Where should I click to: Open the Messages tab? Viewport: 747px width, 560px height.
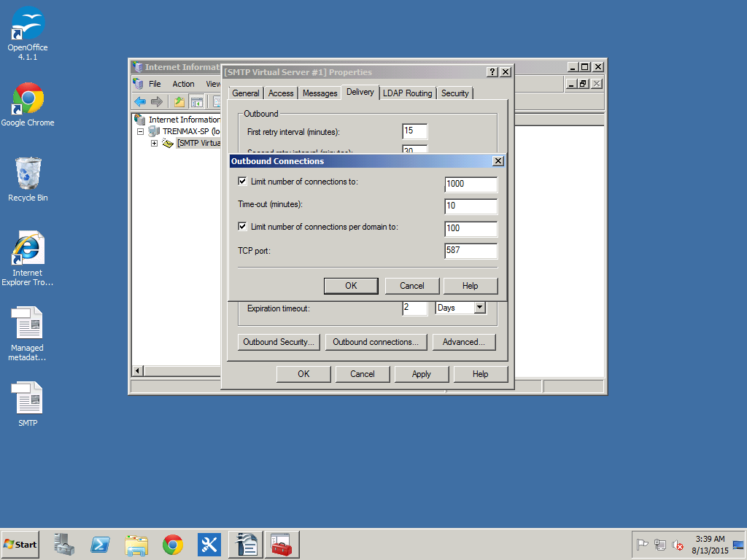pos(320,93)
